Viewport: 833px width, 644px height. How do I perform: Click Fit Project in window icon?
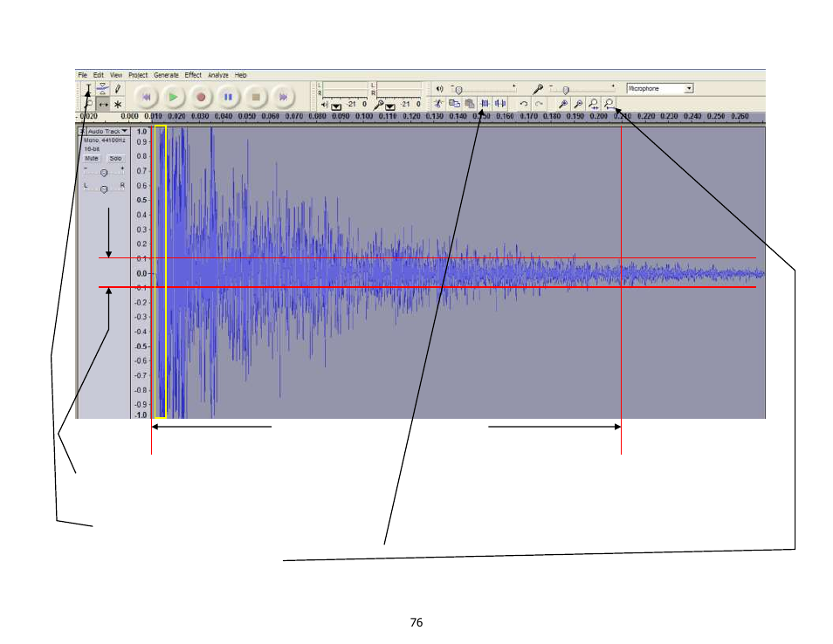tap(609, 104)
